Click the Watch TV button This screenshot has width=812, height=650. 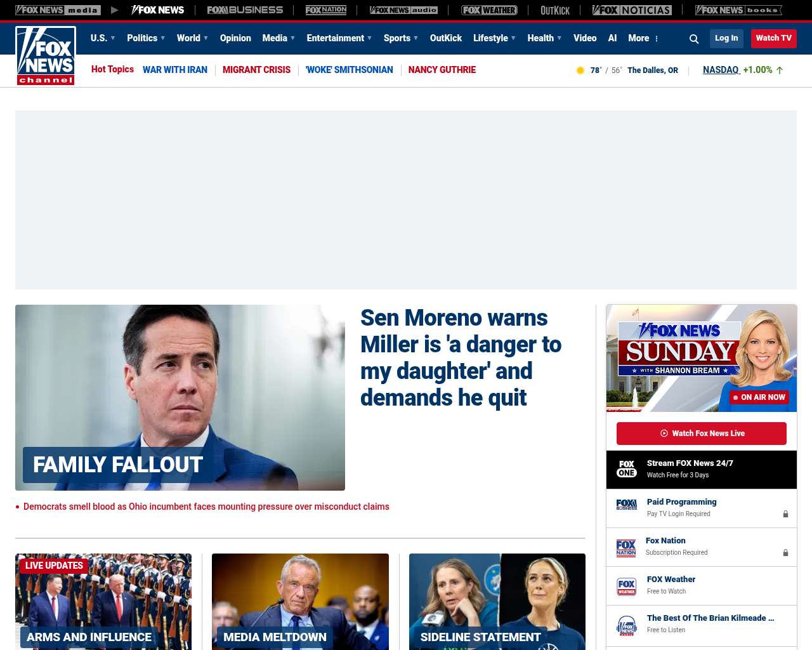tap(774, 38)
